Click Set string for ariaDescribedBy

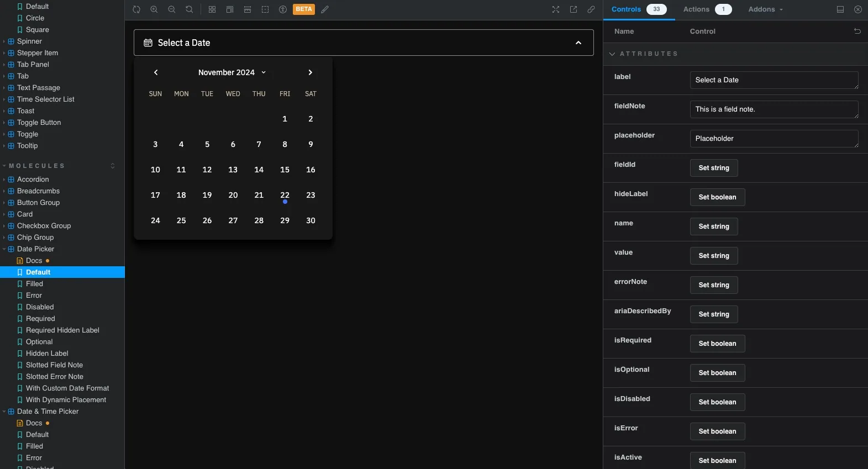tap(714, 314)
